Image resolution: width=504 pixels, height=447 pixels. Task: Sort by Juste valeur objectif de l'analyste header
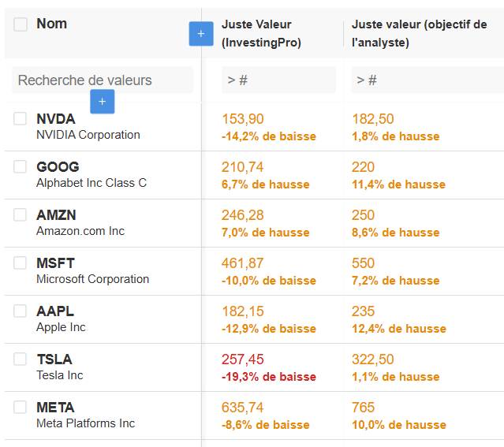[x=419, y=34]
